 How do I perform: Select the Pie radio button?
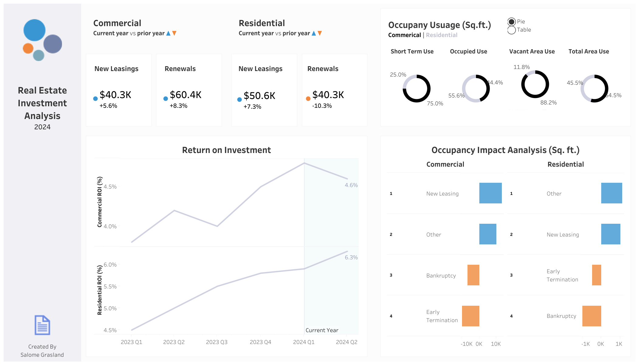[512, 22]
